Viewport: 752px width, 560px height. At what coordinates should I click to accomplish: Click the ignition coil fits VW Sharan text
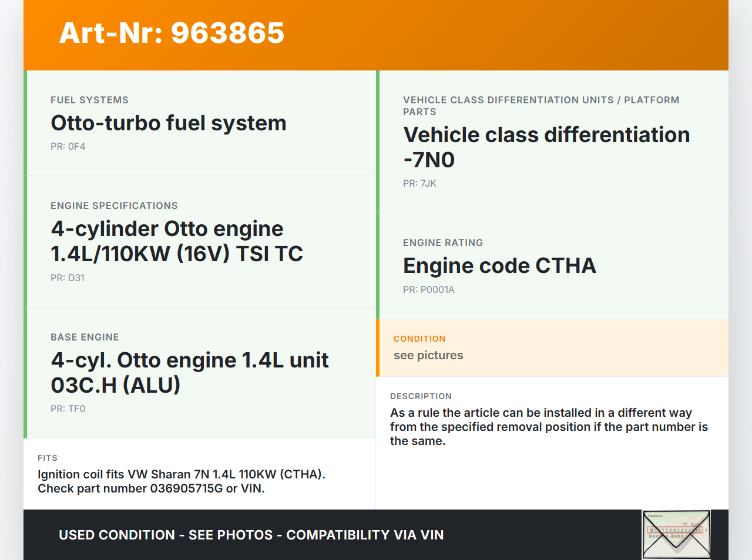point(181,474)
